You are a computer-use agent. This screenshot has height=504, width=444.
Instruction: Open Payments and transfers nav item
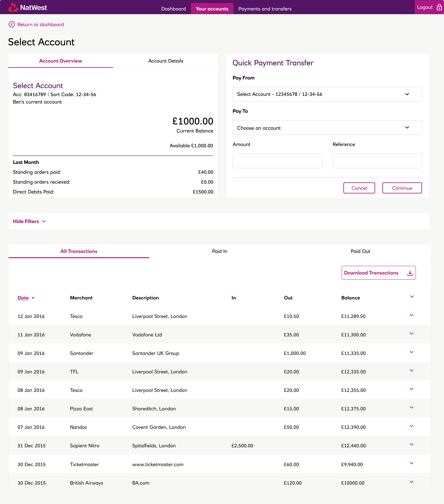point(265,9)
